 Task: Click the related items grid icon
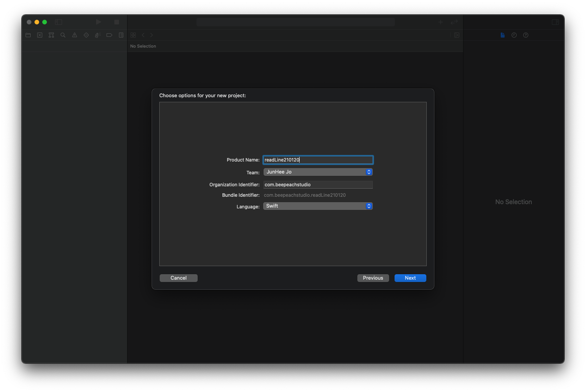pos(133,35)
